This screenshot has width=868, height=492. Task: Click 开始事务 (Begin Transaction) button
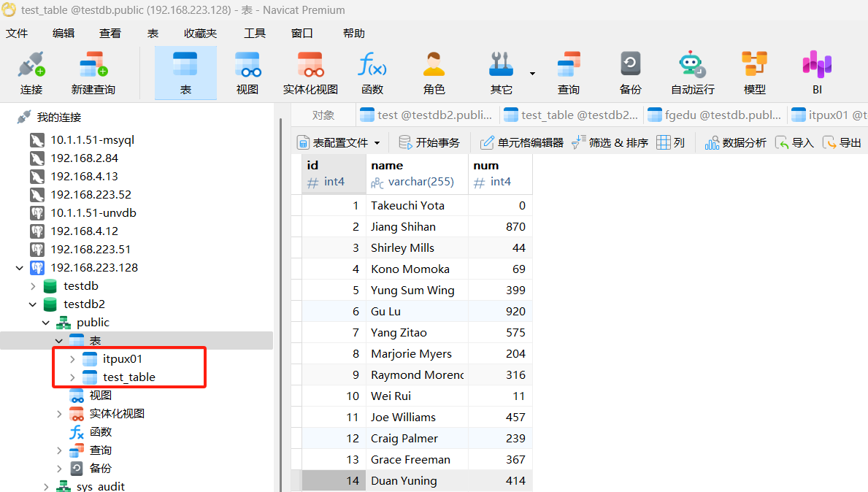point(429,143)
